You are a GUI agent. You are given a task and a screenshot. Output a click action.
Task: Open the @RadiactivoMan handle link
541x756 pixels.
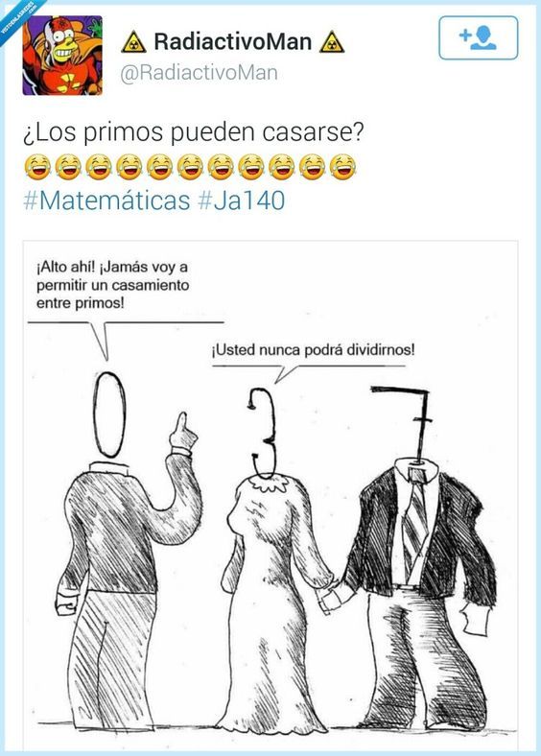point(199,73)
